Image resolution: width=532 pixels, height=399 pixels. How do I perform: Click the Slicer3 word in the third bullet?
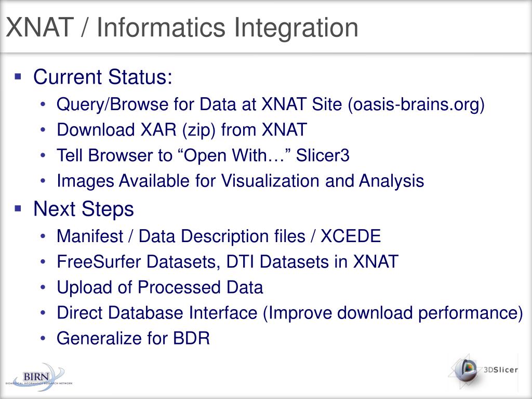(x=323, y=155)
